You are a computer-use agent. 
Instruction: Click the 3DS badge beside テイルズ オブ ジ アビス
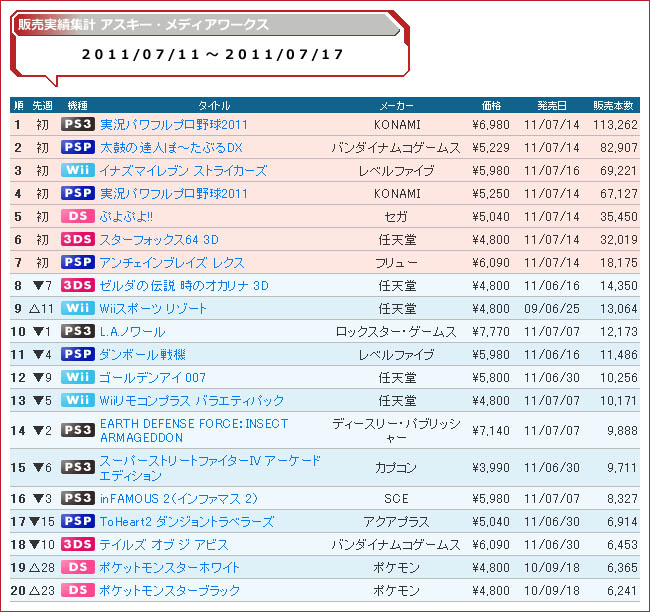(x=78, y=544)
